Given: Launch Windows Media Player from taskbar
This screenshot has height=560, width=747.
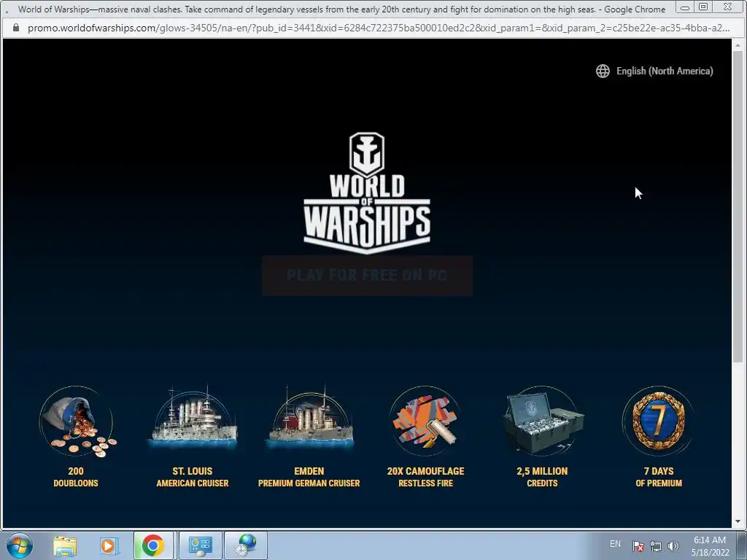Looking at the screenshot, I should [108, 545].
